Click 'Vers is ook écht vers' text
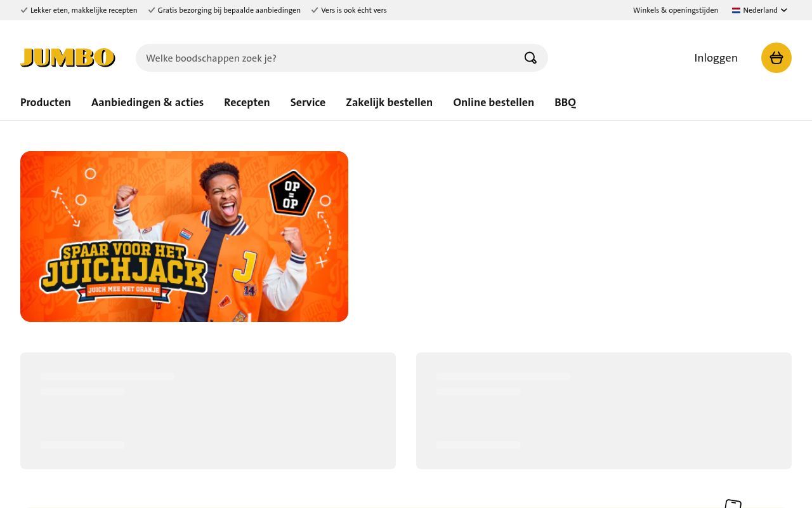 [x=354, y=10]
